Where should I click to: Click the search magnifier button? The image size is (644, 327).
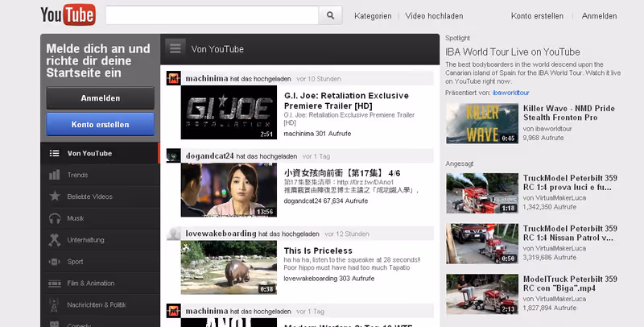click(x=330, y=15)
